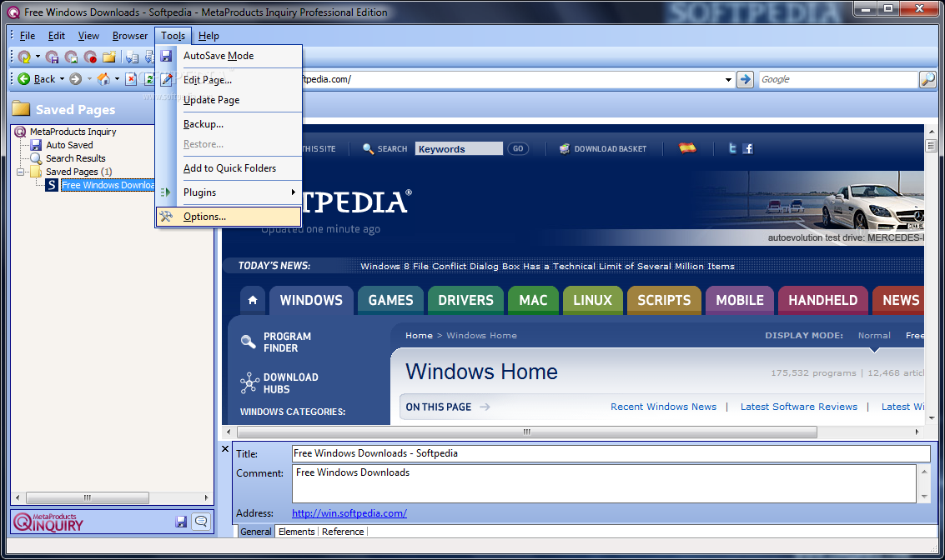Open the Browser menu
Screen dimensions: 945x560
pos(129,36)
